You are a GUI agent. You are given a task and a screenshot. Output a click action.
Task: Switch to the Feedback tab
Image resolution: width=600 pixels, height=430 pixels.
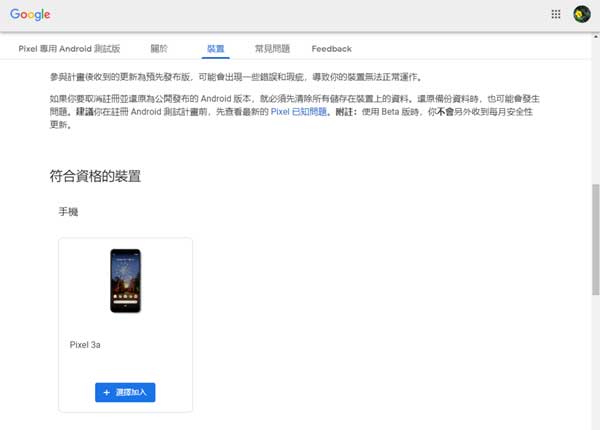(331, 49)
